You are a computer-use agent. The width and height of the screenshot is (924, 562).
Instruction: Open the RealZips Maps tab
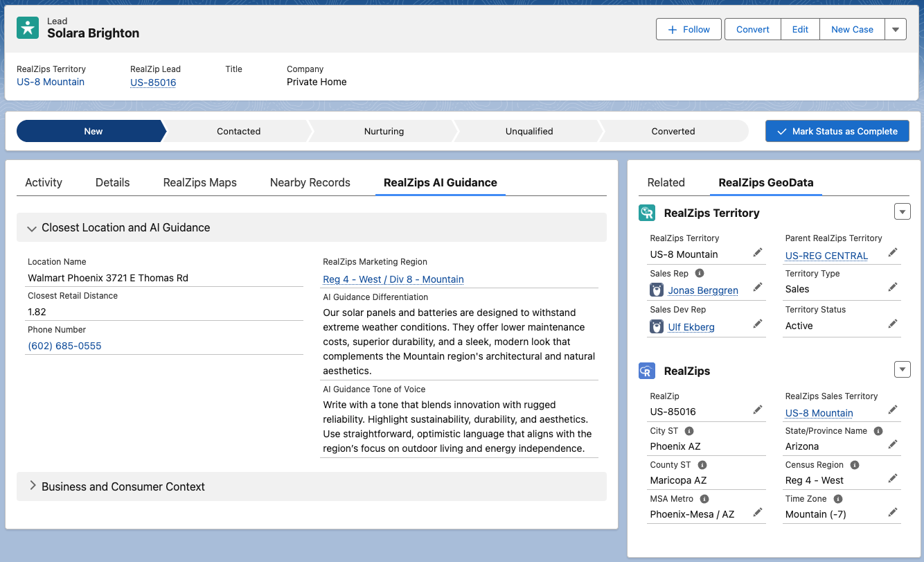pos(200,183)
